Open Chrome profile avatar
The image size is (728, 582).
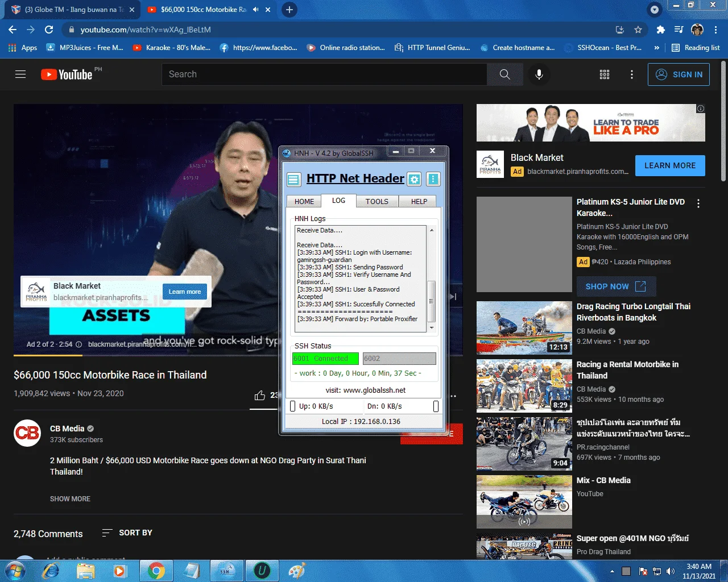(x=697, y=30)
